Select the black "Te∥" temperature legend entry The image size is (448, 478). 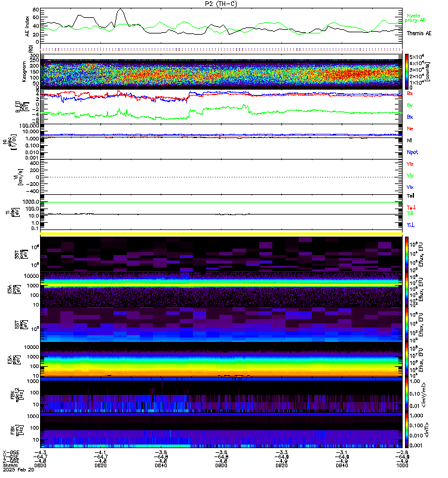(x=410, y=196)
